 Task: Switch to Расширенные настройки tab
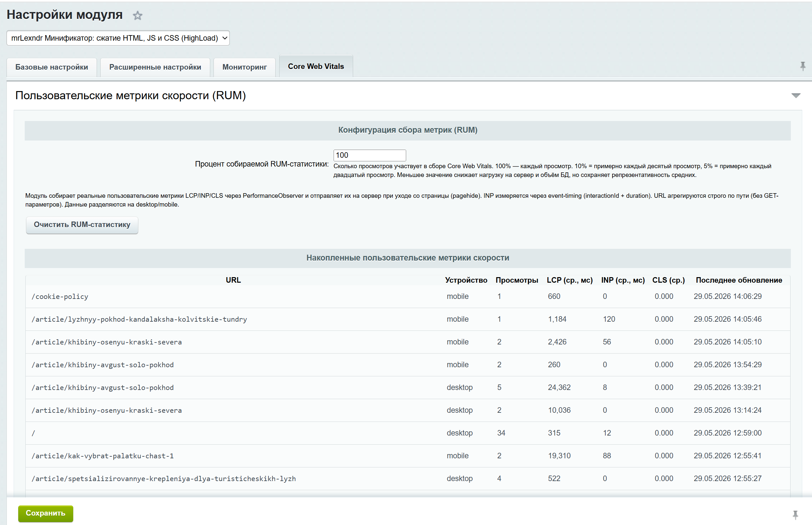pyautogui.click(x=155, y=67)
